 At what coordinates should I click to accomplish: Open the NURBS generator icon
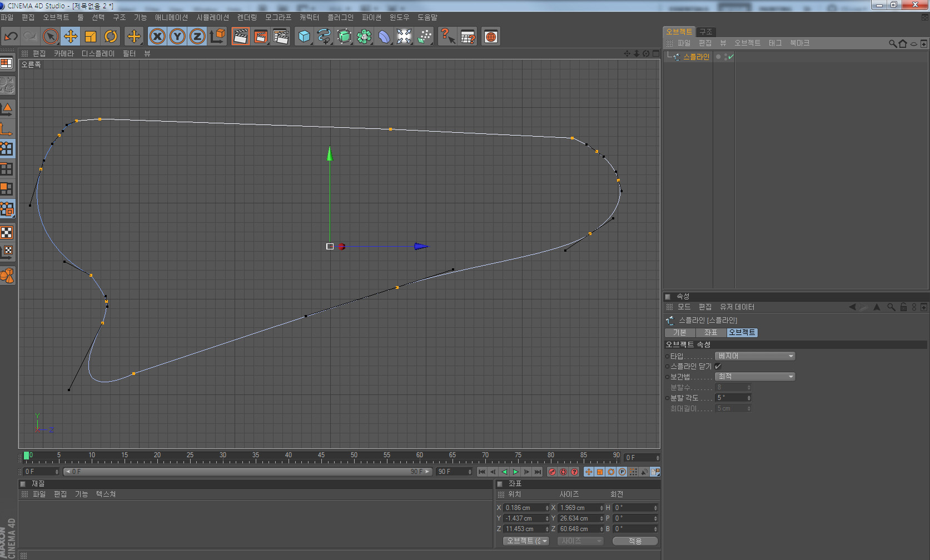[x=344, y=37]
